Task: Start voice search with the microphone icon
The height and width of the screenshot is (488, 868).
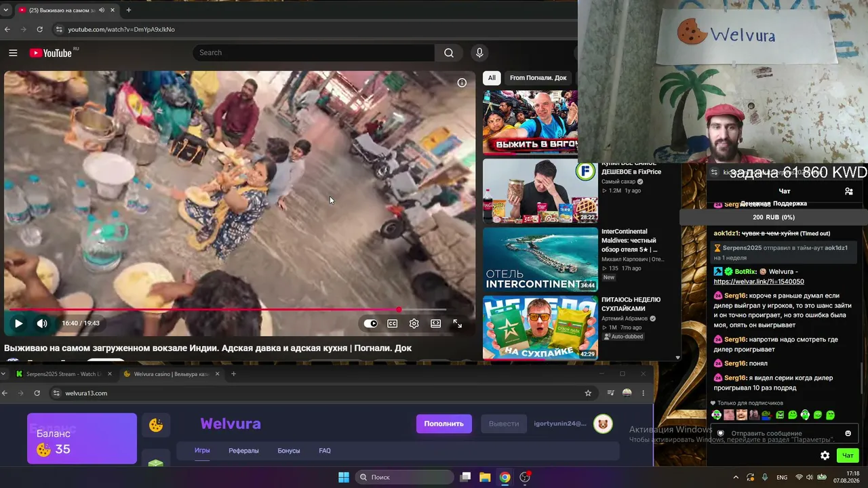Action: 479,53
